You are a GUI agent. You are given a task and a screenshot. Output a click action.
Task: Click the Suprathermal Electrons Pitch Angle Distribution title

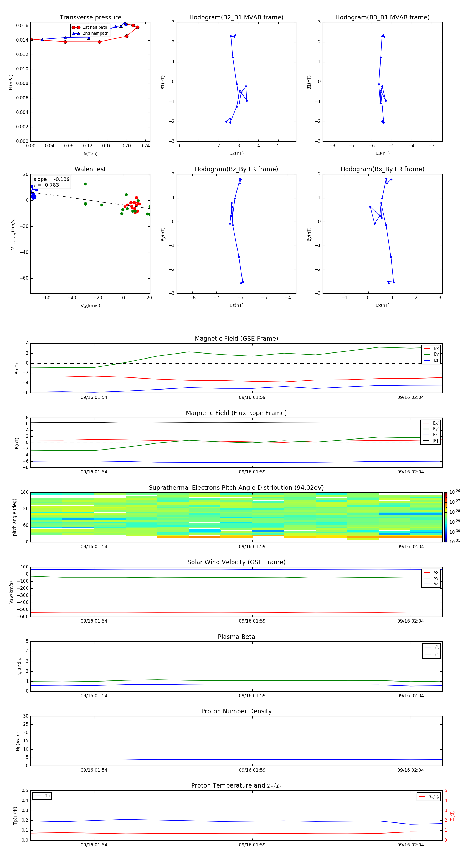(236, 488)
